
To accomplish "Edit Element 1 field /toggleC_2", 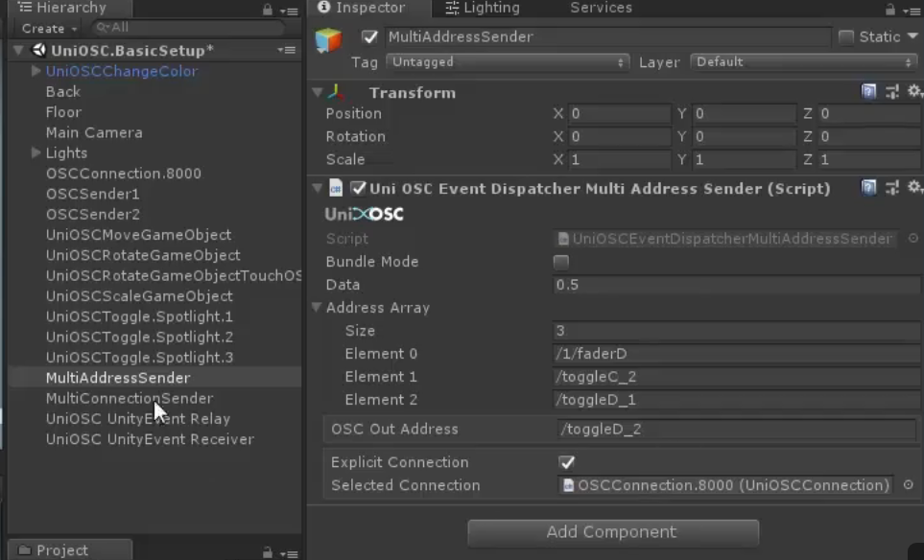I will [737, 377].
